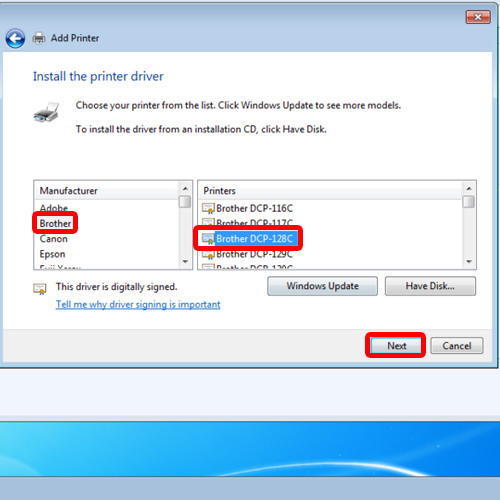
Task: Click the Manufacturer list down arrow
Action: pyautogui.click(x=185, y=262)
